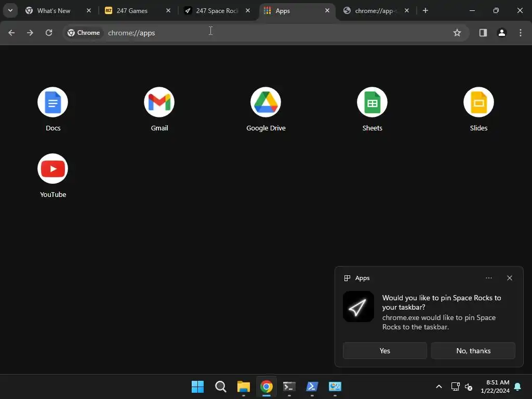Screen dimensions: 532x399
Task: Click the Google Drive label text
Action: (265, 128)
